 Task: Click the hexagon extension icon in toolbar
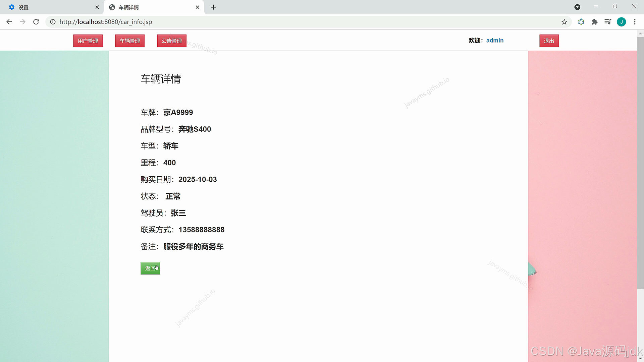click(x=581, y=22)
